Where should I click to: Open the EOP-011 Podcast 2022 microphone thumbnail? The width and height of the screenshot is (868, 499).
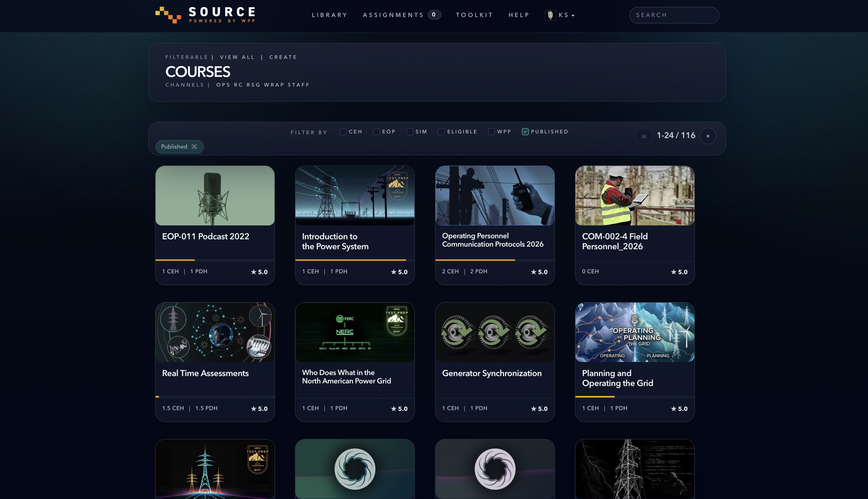[x=215, y=196]
